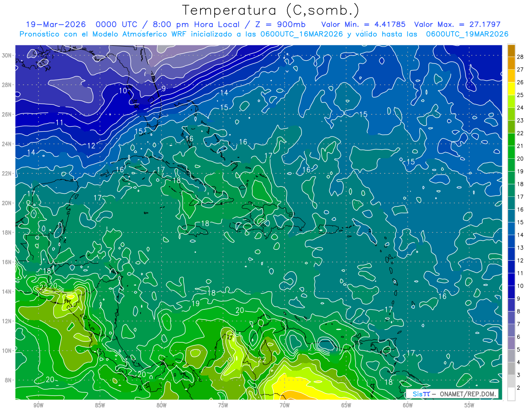This screenshot has width=532, height=411.
Task: Click the '26N' latitude axis label
Action: point(7,114)
